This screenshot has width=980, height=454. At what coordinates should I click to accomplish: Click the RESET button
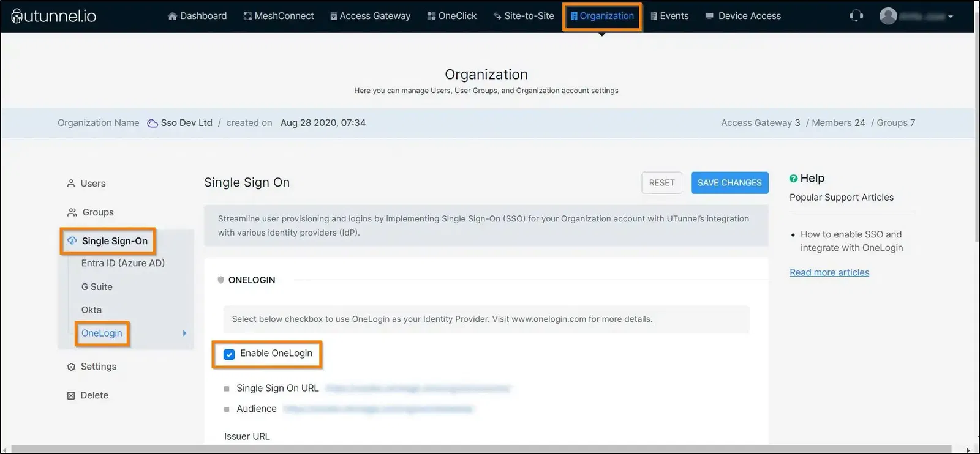coord(661,183)
